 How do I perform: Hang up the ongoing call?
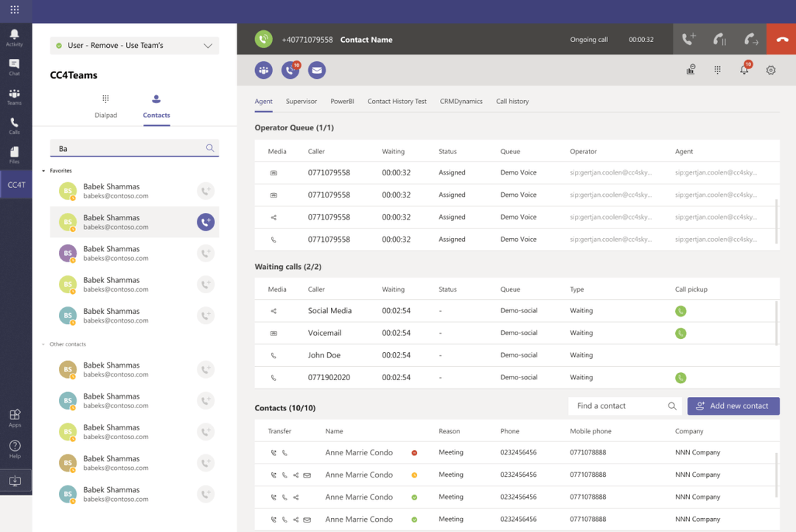click(x=781, y=39)
